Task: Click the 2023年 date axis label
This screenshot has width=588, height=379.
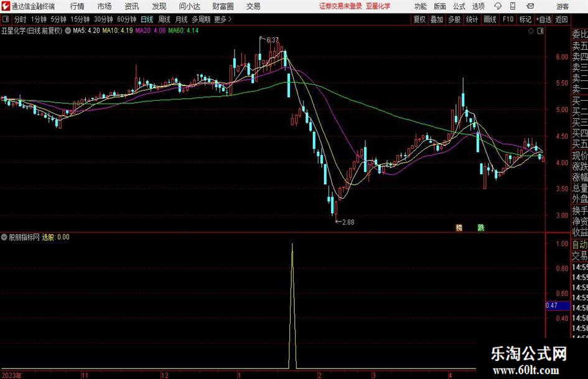Action: point(12,375)
